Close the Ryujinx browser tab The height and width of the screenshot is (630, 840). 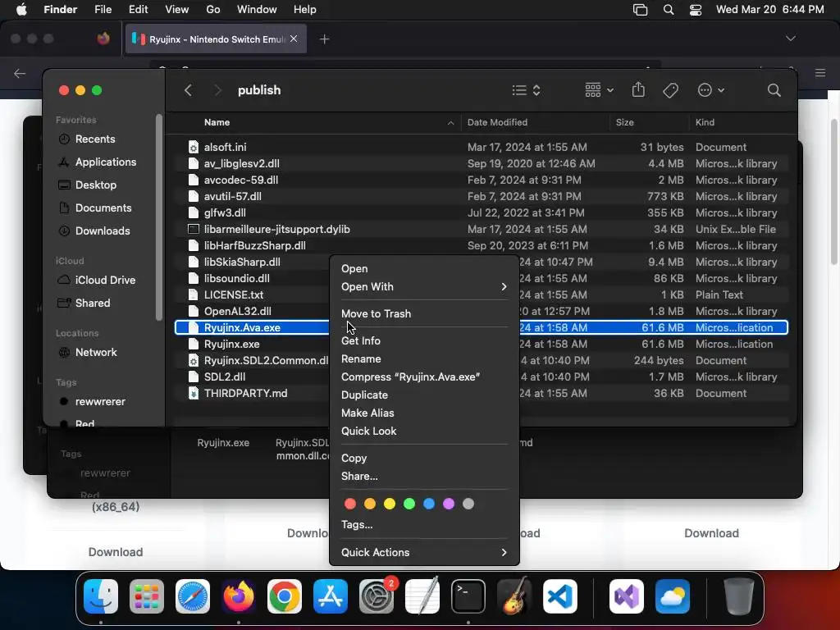click(x=294, y=39)
